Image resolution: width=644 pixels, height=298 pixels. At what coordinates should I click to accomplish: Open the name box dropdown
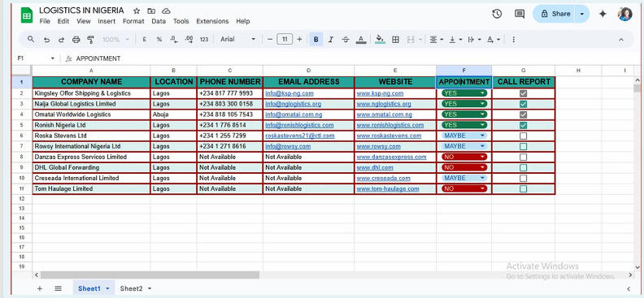[53, 58]
